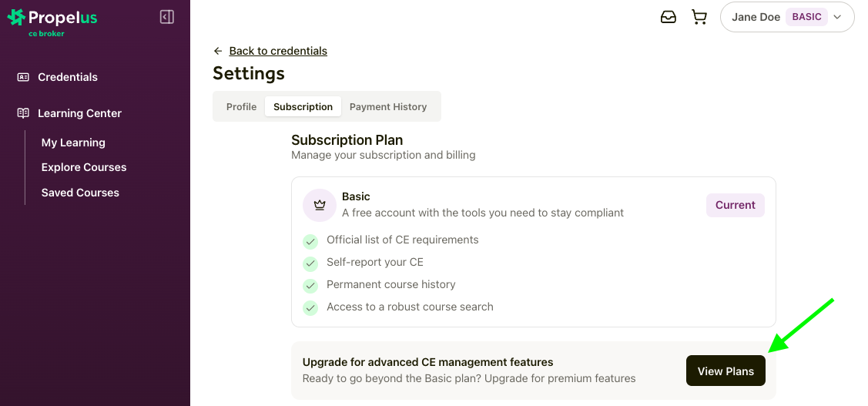This screenshot has height=406, width=868.
Task: Click the Credentials ID card icon
Action: pos(23,77)
